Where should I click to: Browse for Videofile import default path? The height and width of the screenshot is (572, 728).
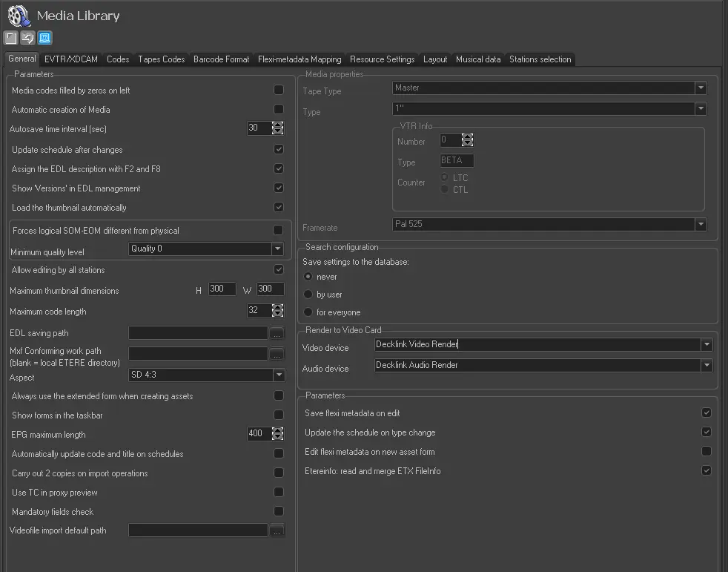[277, 530]
